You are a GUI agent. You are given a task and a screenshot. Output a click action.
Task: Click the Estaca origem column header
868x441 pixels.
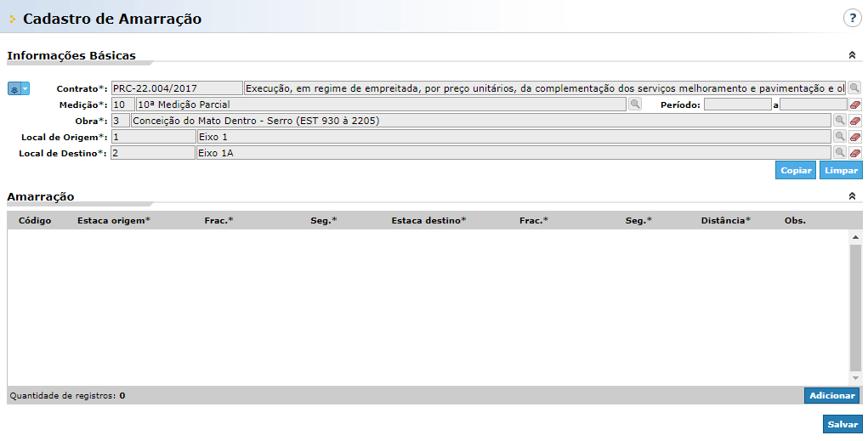coord(113,220)
